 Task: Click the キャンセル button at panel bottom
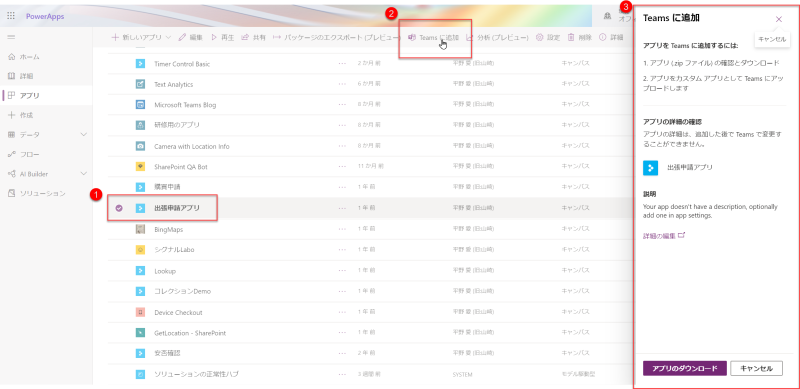click(x=757, y=369)
